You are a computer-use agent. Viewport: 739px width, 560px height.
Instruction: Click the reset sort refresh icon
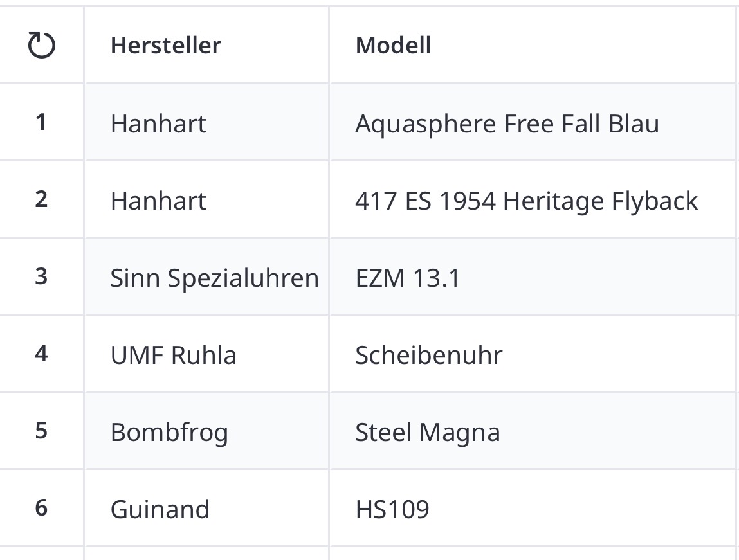tap(42, 46)
